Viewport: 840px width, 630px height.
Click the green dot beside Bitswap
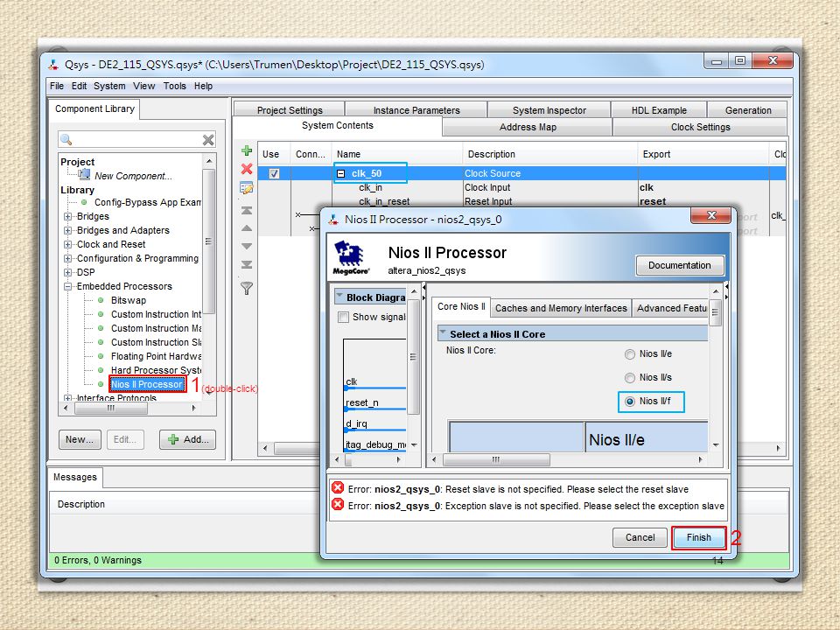tap(100, 300)
